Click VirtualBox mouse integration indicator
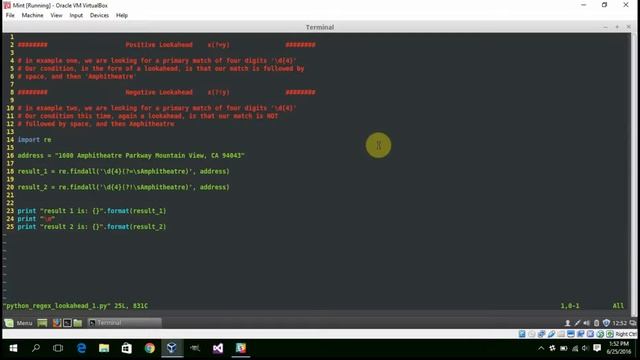The width and height of the screenshot is (640, 360). [x=600, y=334]
